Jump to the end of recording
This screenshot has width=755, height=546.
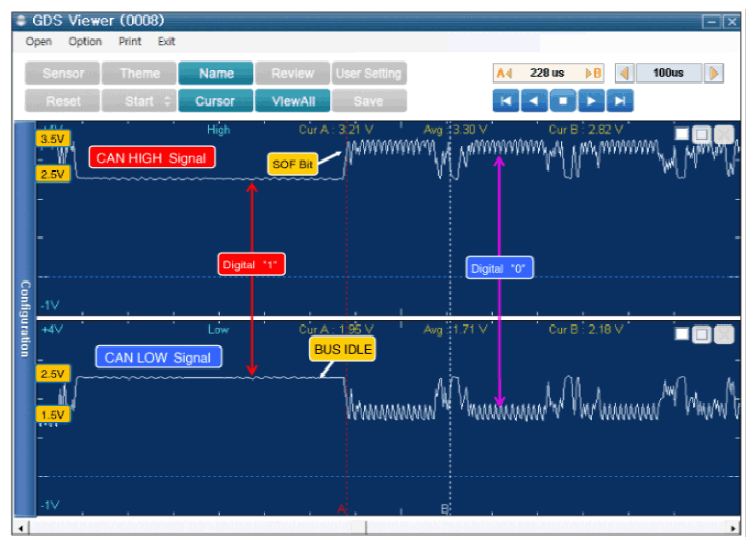[x=620, y=101]
